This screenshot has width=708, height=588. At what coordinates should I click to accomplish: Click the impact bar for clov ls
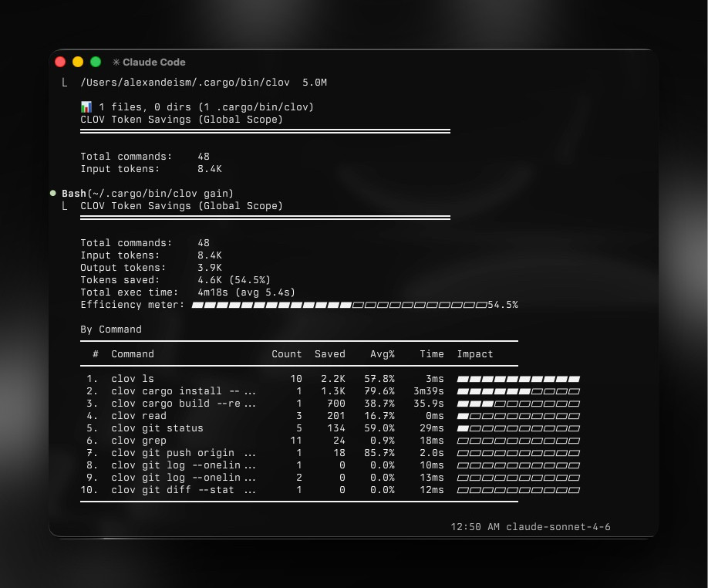(518, 379)
